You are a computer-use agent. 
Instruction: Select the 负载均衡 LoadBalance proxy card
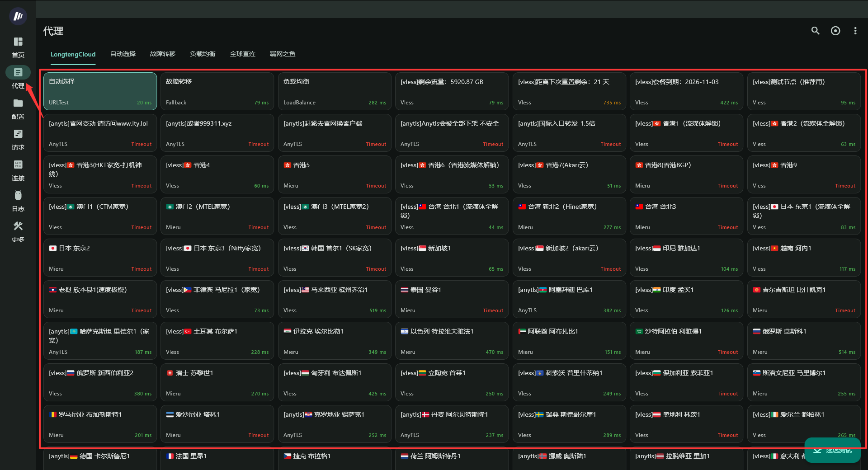coord(335,91)
